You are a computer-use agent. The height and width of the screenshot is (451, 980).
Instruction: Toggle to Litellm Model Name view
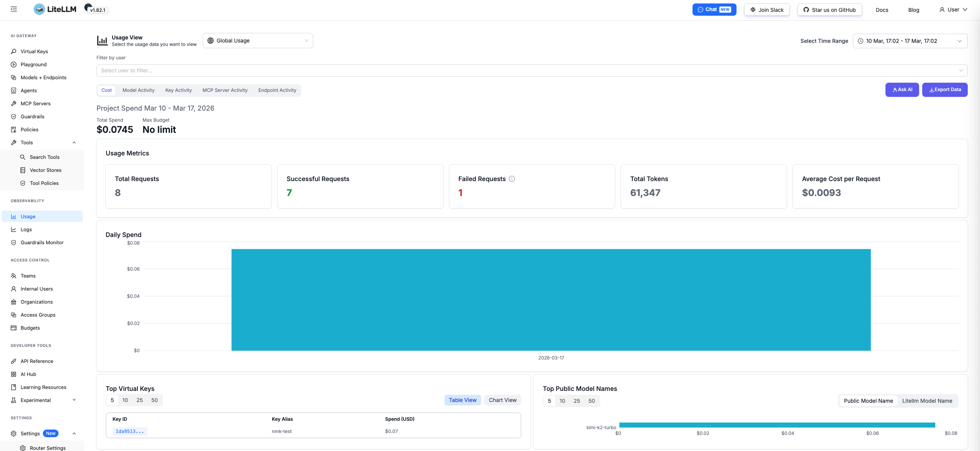point(927,401)
